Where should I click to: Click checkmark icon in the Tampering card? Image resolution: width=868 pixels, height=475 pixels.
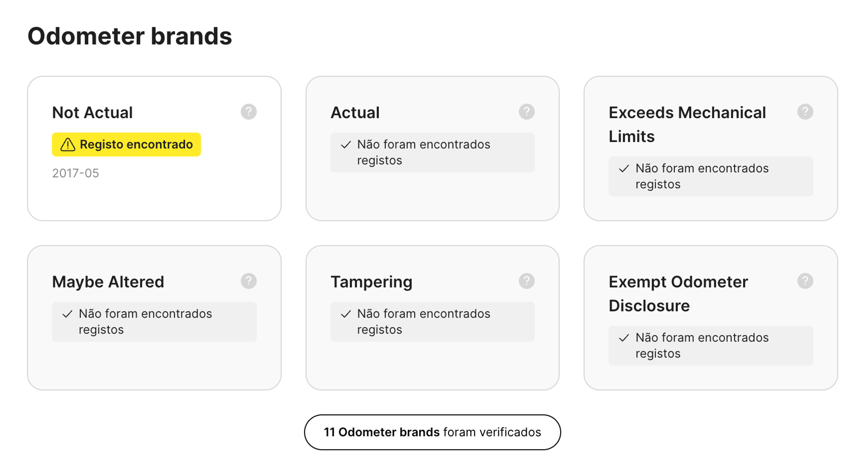pyautogui.click(x=346, y=314)
